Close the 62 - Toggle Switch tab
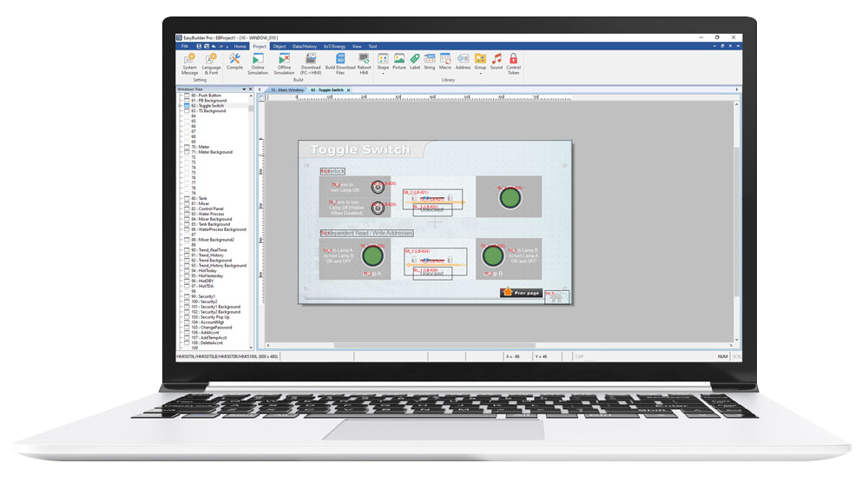868x503 pixels. [349, 89]
